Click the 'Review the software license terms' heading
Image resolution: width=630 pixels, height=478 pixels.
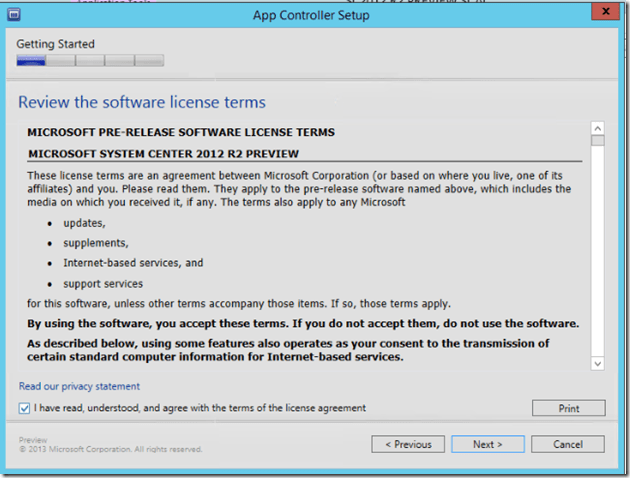(x=142, y=102)
